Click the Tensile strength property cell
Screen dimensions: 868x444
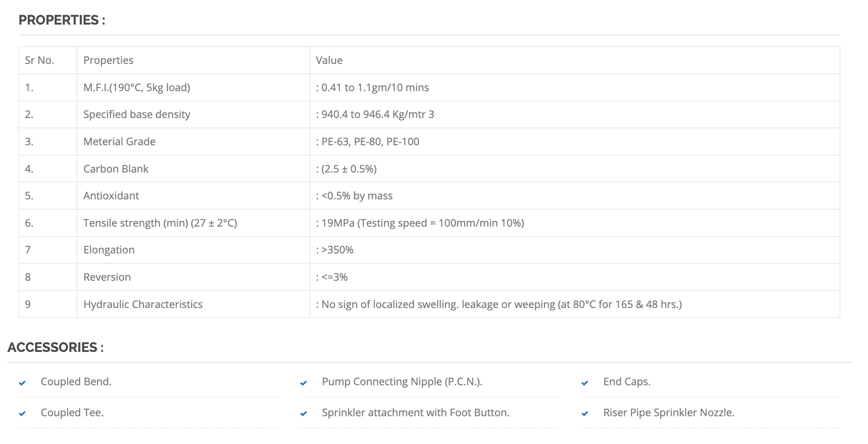pos(160,223)
